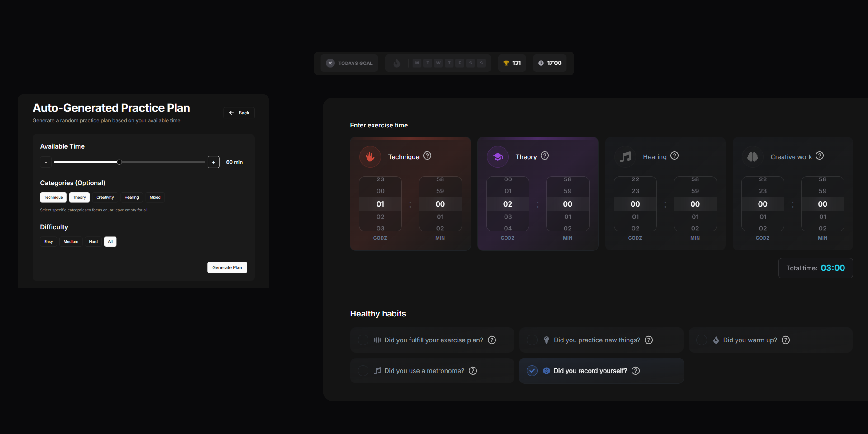Open the help tooltip beside Creative work
This screenshot has width=868, height=434.
[820, 156]
